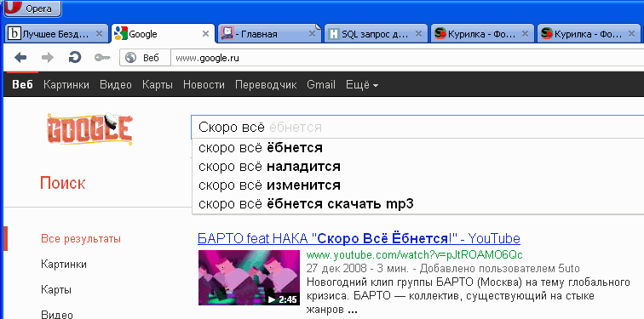Select Все результаты in the sidebar
This screenshot has height=319, width=644.
[81, 239]
